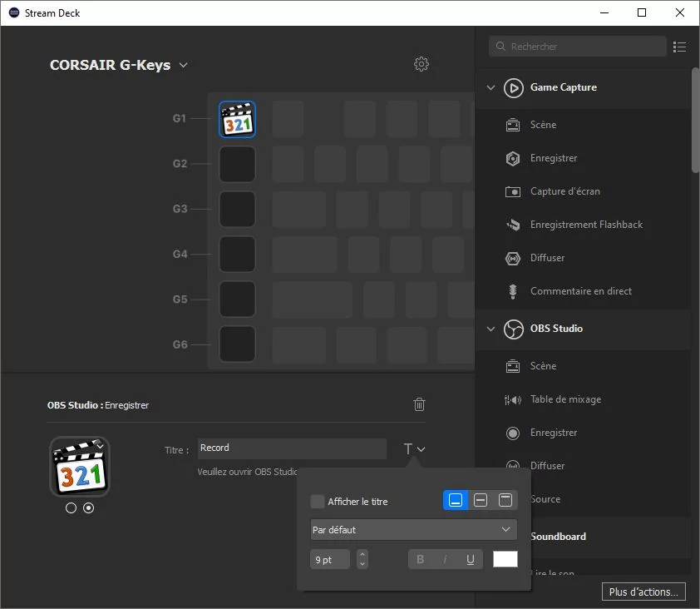Click the Capture d'écran icon
This screenshot has width=700, height=609.
pos(512,191)
